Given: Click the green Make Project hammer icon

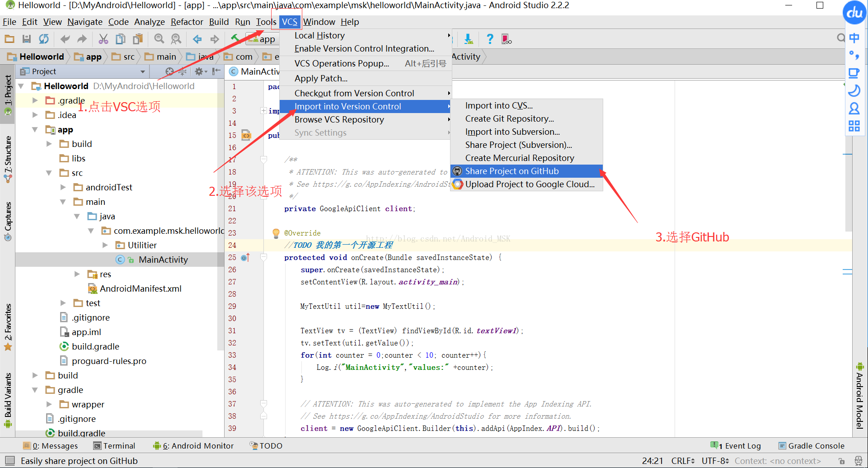Looking at the screenshot, I should click(235, 39).
